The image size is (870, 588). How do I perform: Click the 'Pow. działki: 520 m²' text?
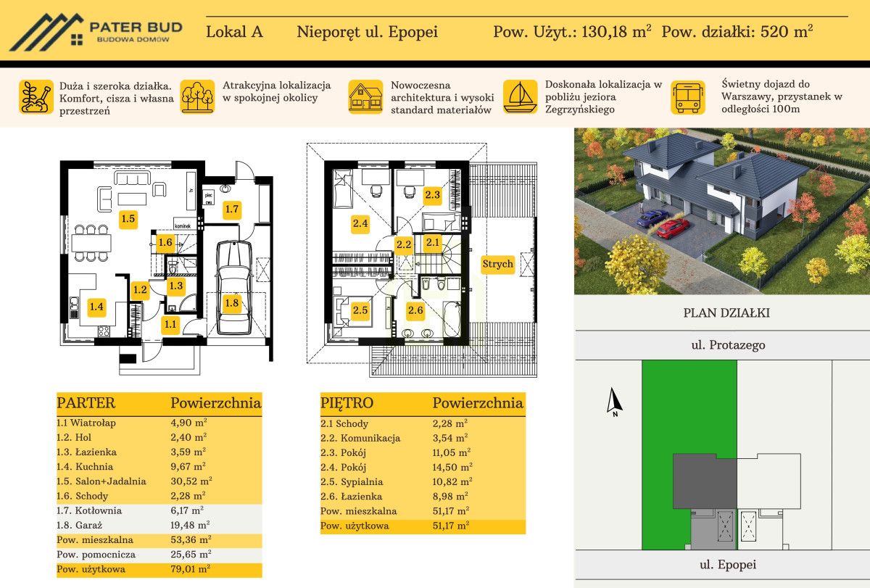(737, 32)
